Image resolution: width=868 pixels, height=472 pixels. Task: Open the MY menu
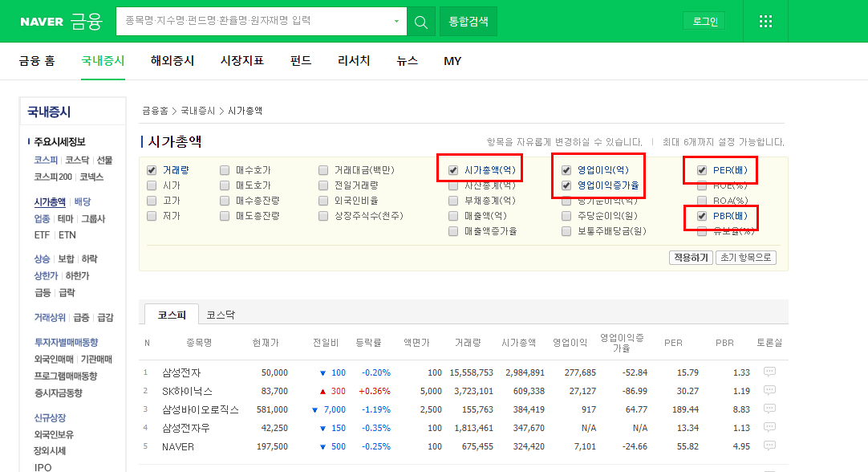452,61
